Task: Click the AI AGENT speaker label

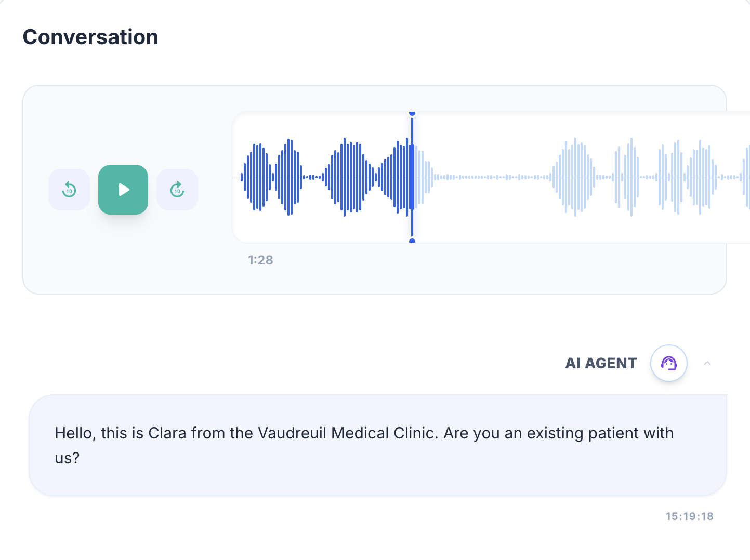Action: coord(601,363)
